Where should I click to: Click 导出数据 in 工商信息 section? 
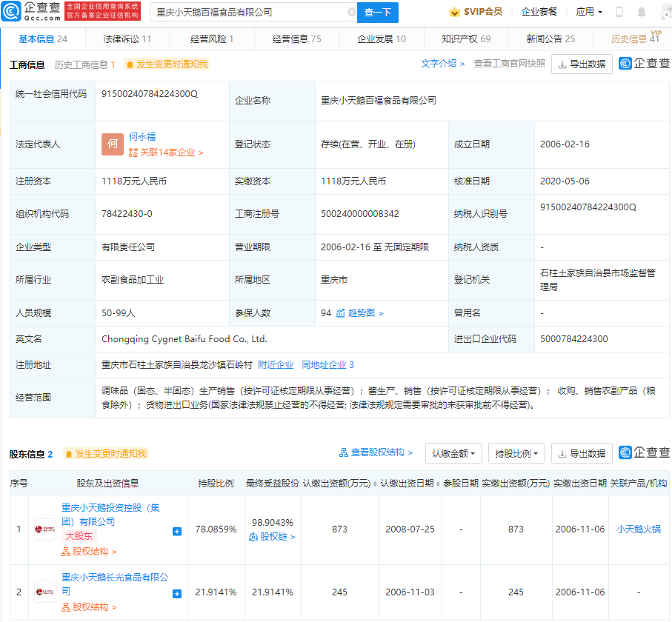(582, 64)
